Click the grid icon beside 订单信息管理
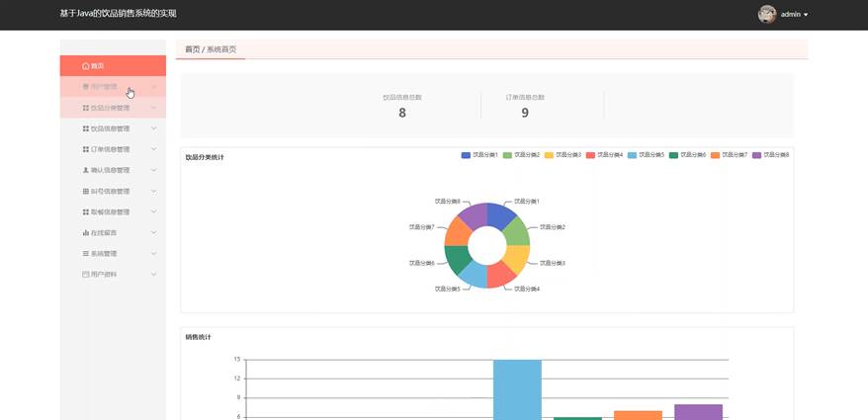Screen dimensions: 868x420 click(85, 149)
